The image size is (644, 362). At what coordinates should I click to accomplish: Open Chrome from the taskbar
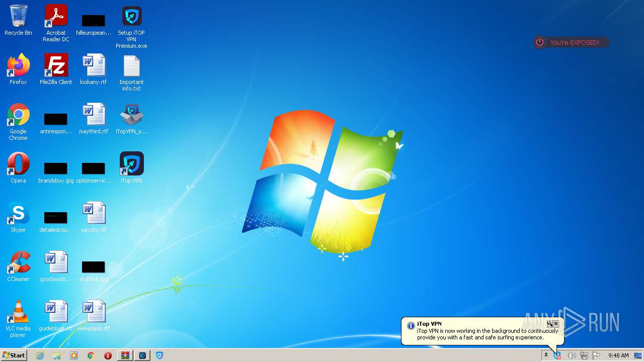[91, 355]
